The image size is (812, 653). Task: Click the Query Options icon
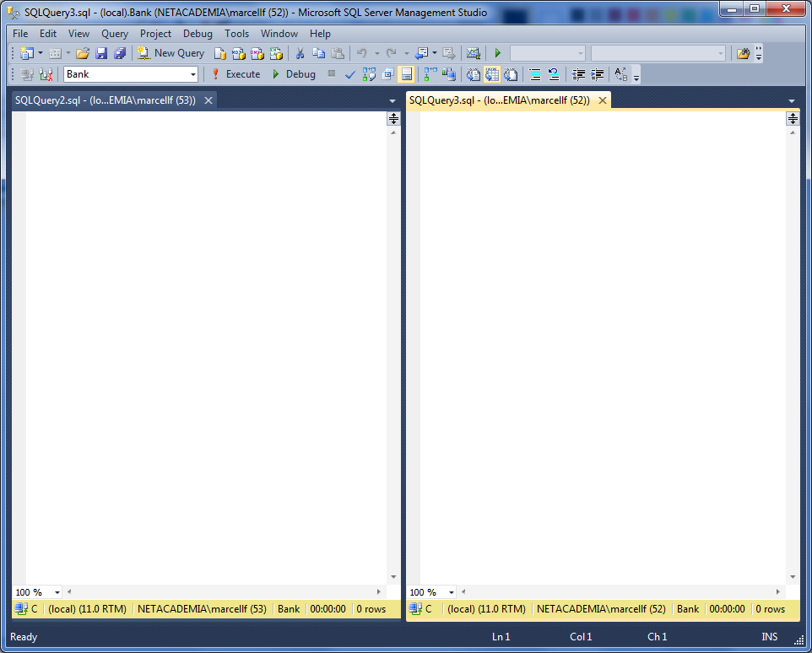[x=388, y=74]
